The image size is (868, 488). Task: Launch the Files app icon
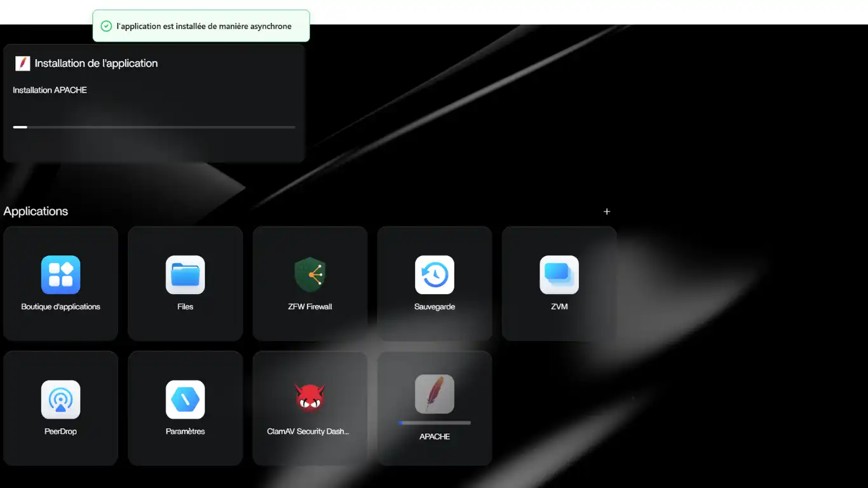(185, 274)
